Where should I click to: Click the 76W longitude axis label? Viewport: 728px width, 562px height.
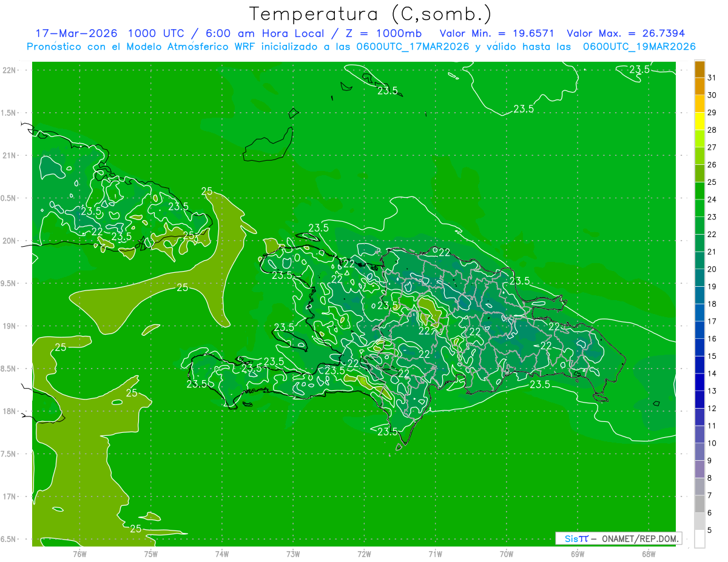click(79, 554)
